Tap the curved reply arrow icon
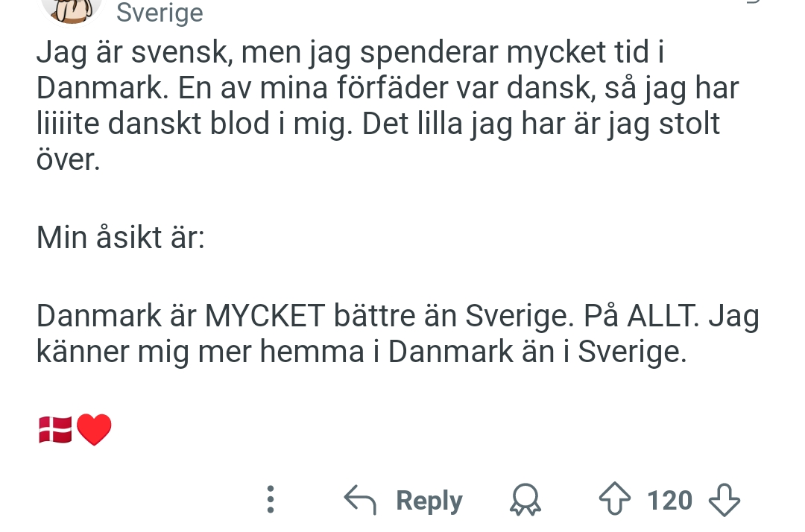Viewport: 805px width, 532px height. pyautogui.click(x=359, y=500)
